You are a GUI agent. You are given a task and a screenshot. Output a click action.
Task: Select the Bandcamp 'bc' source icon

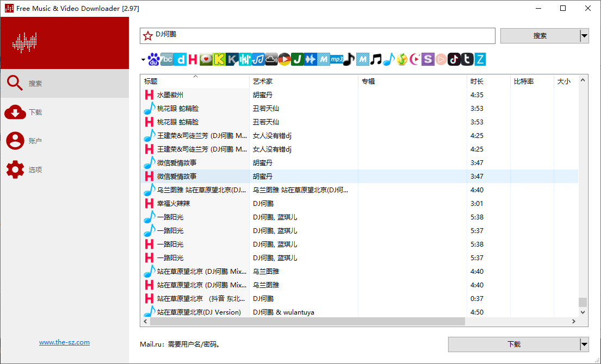[x=167, y=59]
